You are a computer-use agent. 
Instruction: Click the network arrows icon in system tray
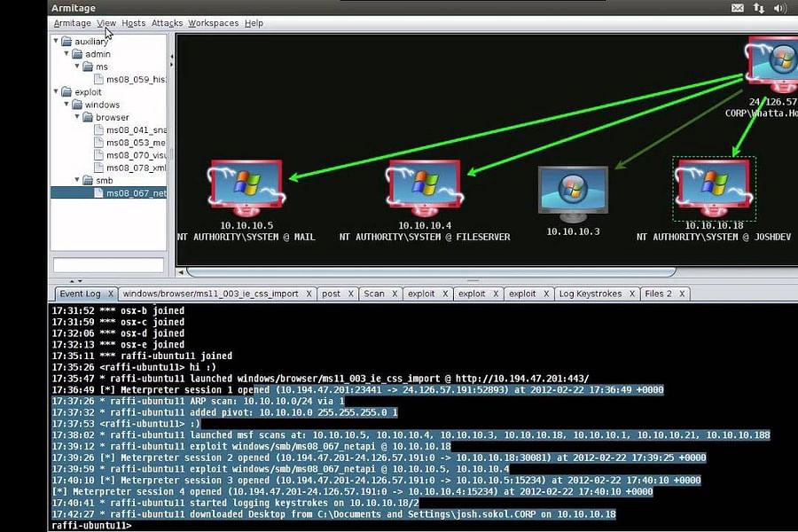click(759, 7)
